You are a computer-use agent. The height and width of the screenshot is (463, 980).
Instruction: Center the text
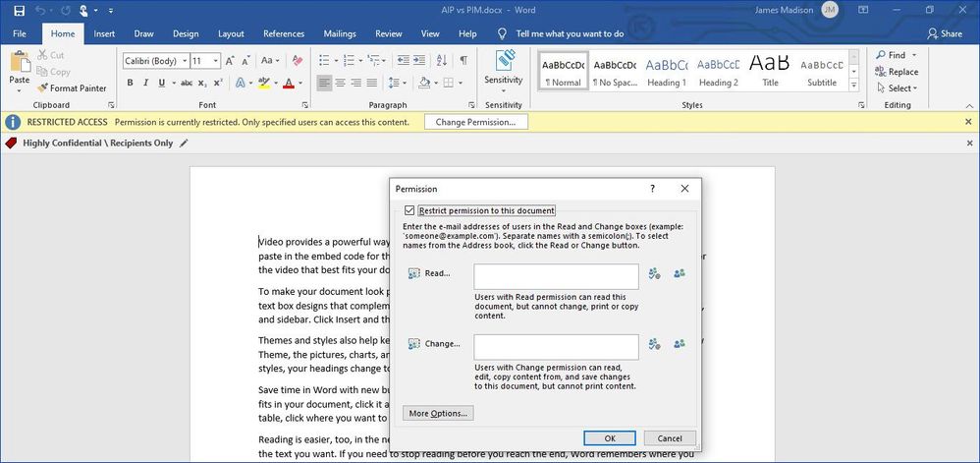341,83
